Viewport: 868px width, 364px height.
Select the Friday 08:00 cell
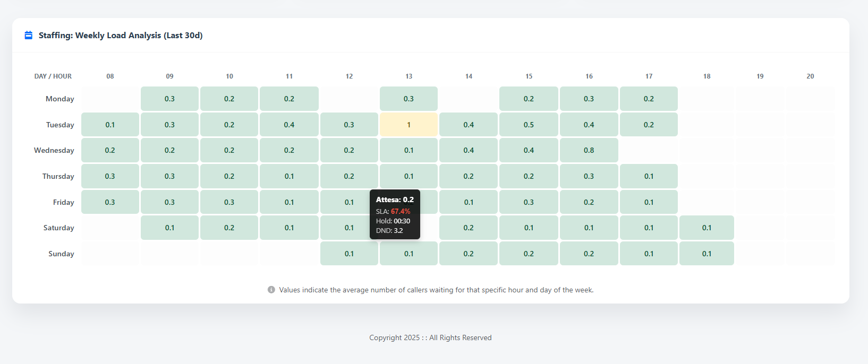coord(110,202)
